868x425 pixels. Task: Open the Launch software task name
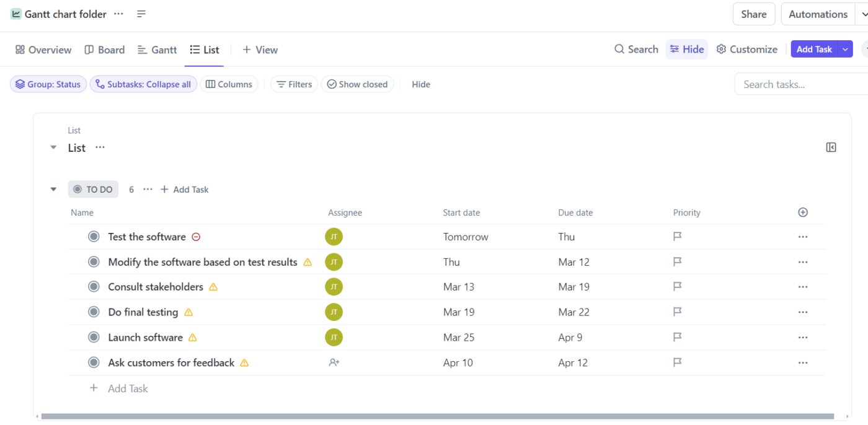(x=146, y=338)
